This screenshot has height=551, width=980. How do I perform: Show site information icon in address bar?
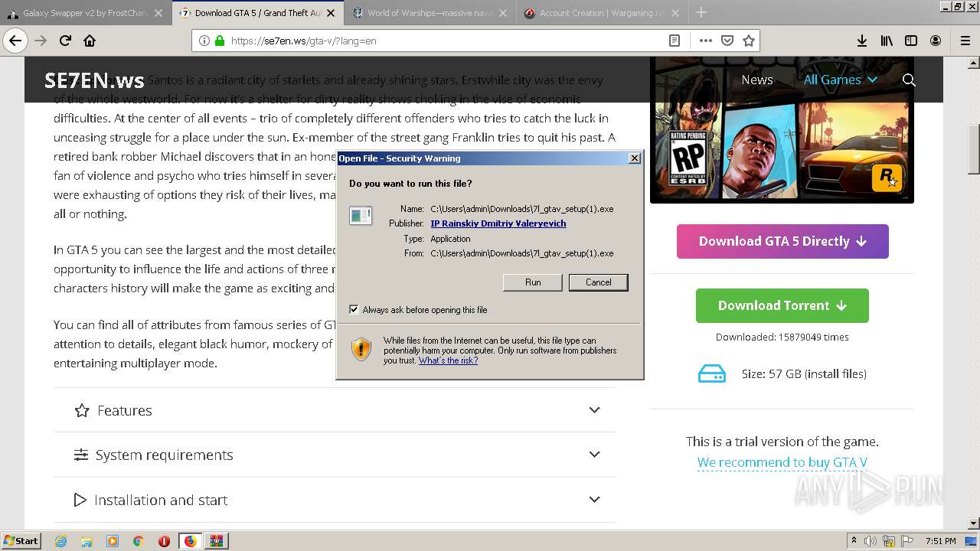[x=204, y=41]
